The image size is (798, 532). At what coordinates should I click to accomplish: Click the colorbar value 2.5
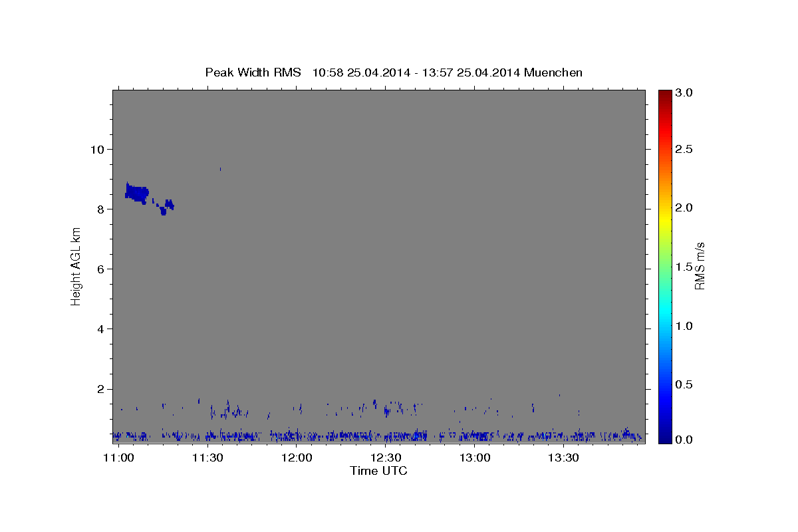[x=684, y=149]
